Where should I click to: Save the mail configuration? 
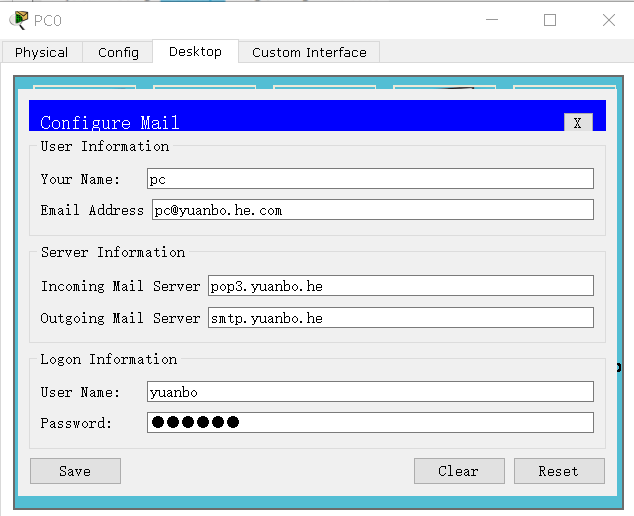point(75,471)
